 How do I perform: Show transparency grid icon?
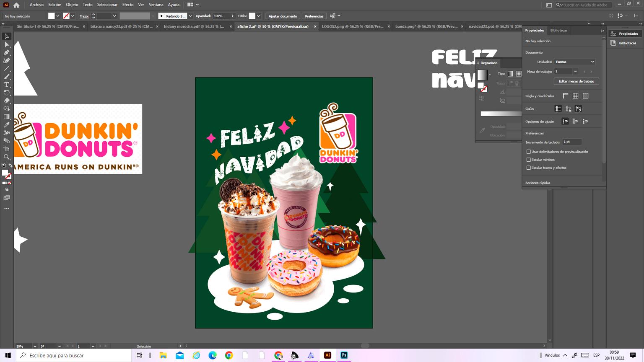(x=586, y=96)
